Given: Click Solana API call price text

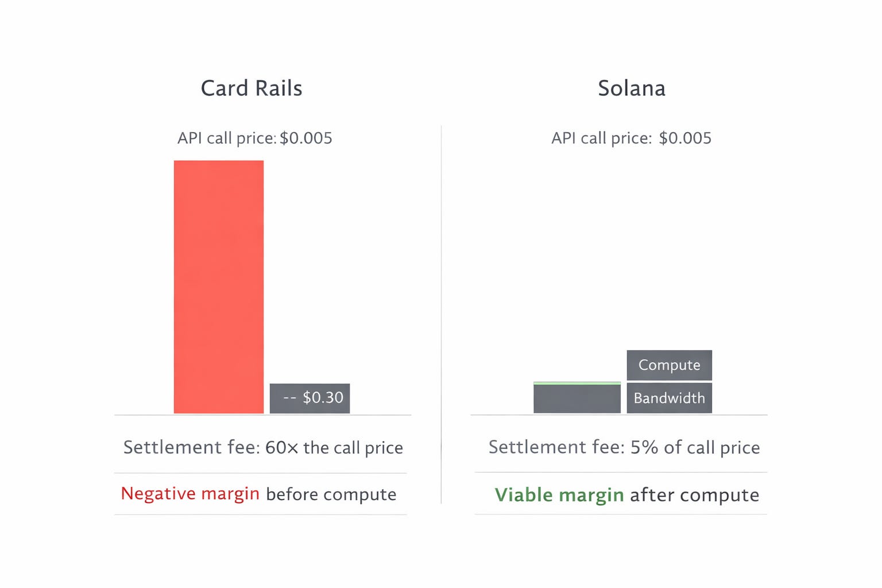Looking at the screenshot, I should 631,138.
